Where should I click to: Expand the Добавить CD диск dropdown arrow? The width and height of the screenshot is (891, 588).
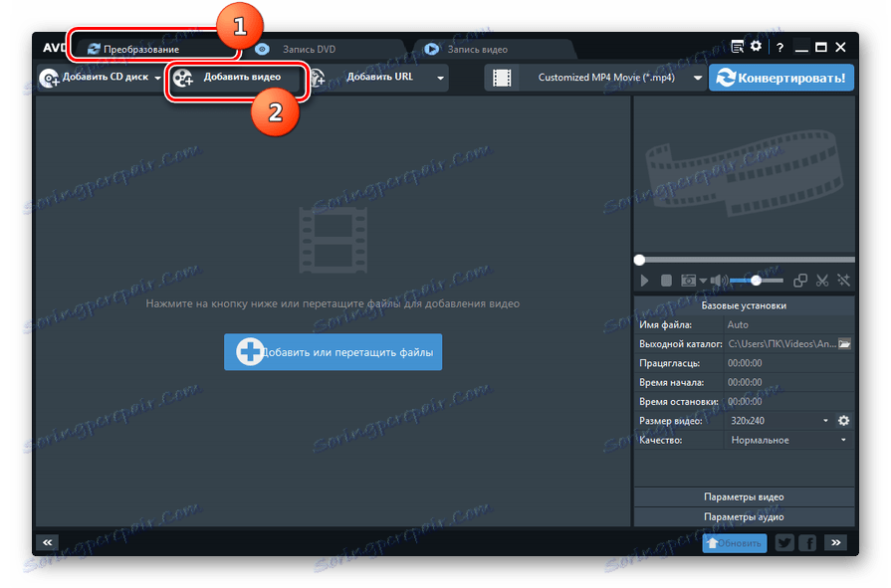coord(157,78)
